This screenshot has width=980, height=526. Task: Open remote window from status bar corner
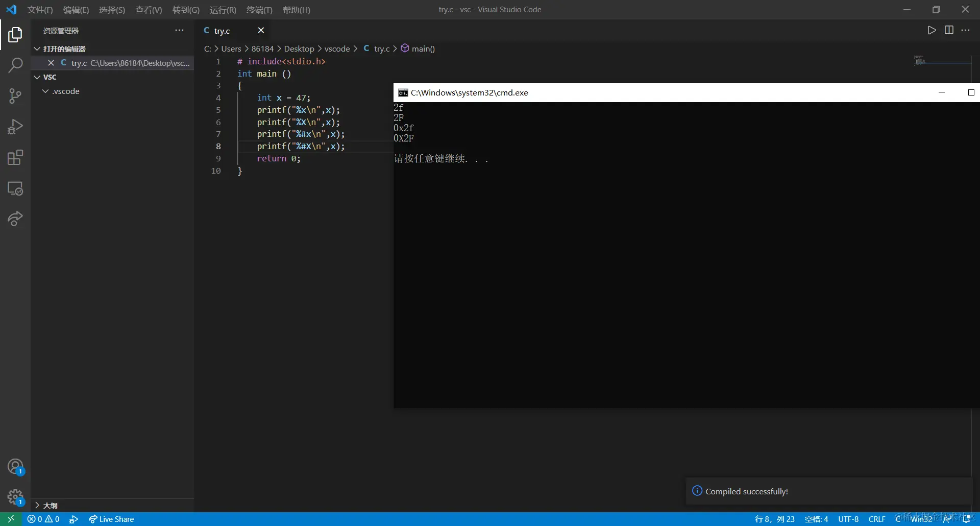tap(11, 519)
